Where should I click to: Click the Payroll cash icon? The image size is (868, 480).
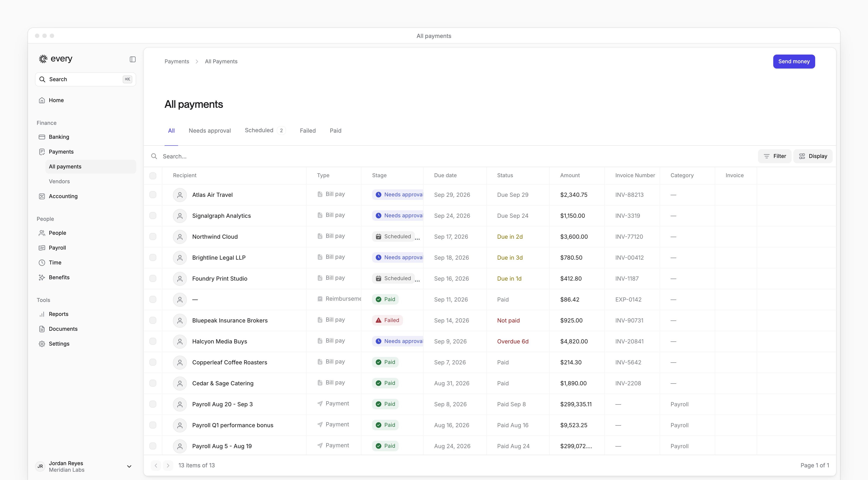[42, 248]
